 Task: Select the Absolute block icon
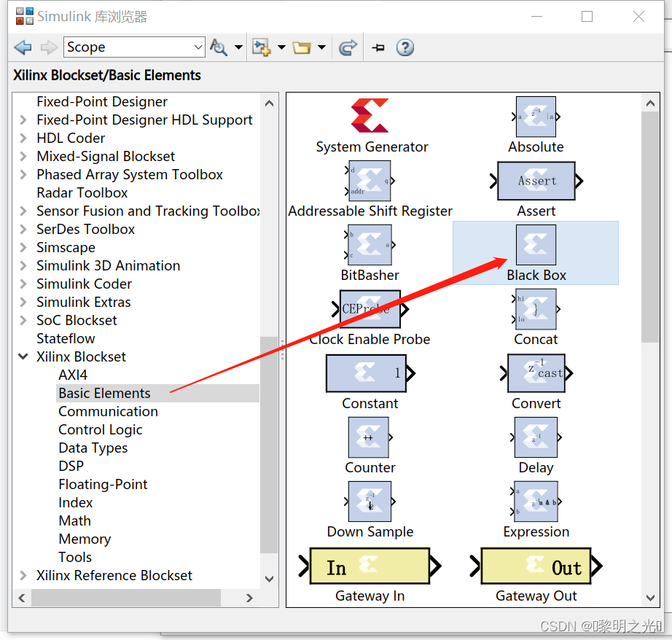[536, 117]
